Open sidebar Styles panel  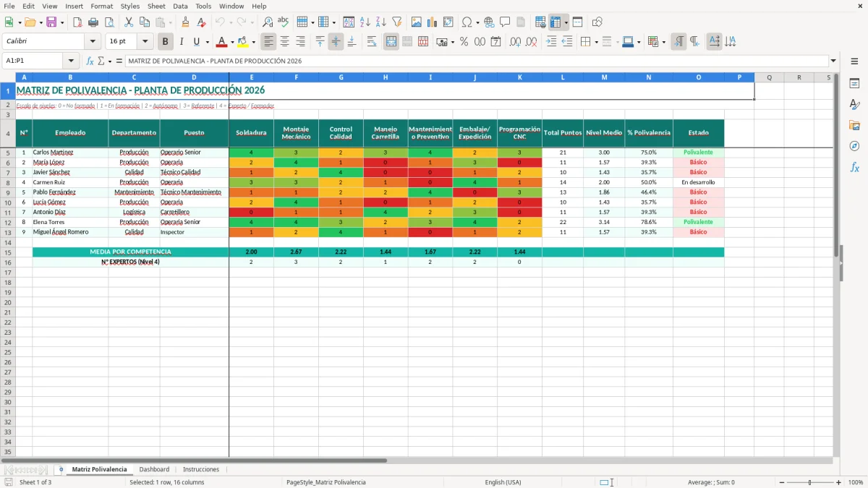854,104
